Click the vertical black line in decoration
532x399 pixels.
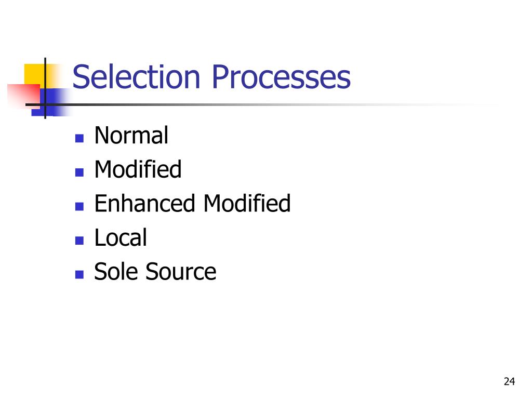45,88
